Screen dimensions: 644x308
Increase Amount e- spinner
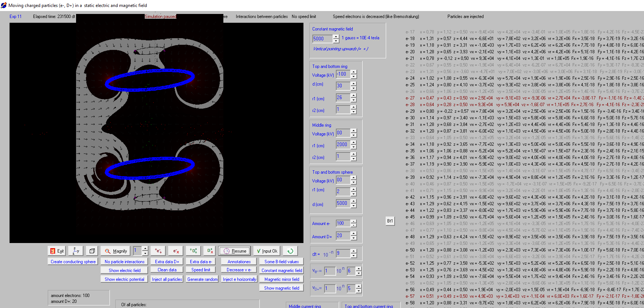tap(353, 221)
